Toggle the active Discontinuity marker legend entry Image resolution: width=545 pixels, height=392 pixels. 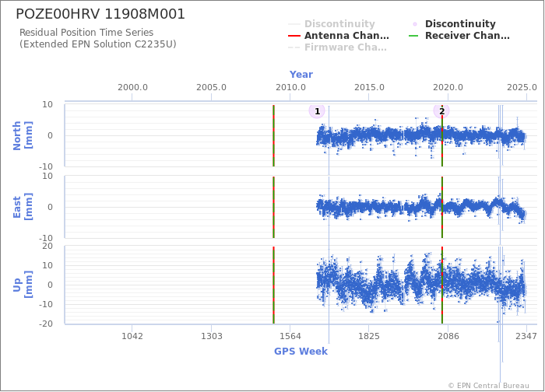[x=452, y=24]
